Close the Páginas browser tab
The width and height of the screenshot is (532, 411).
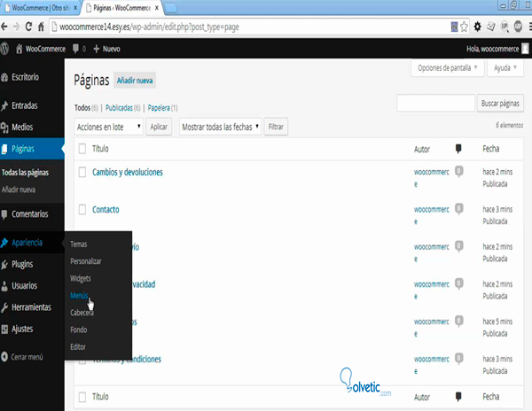pos(157,8)
